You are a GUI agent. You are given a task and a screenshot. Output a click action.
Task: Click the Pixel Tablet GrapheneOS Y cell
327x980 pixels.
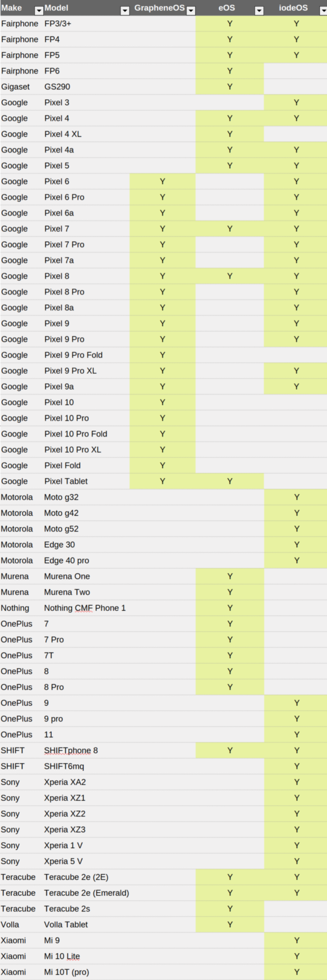[x=163, y=481]
